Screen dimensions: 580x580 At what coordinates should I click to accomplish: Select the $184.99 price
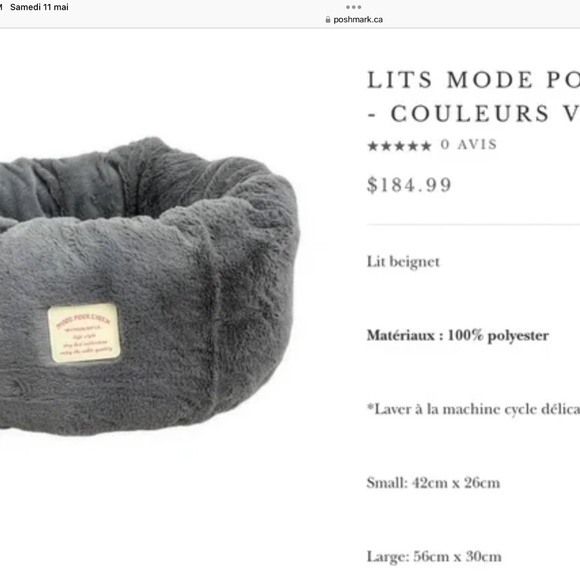pos(409,185)
